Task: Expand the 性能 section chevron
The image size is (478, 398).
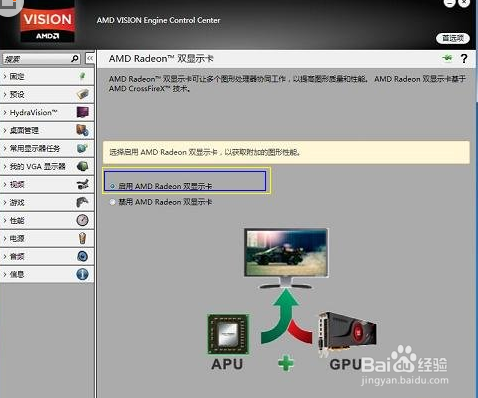Action: pos(5,220)
